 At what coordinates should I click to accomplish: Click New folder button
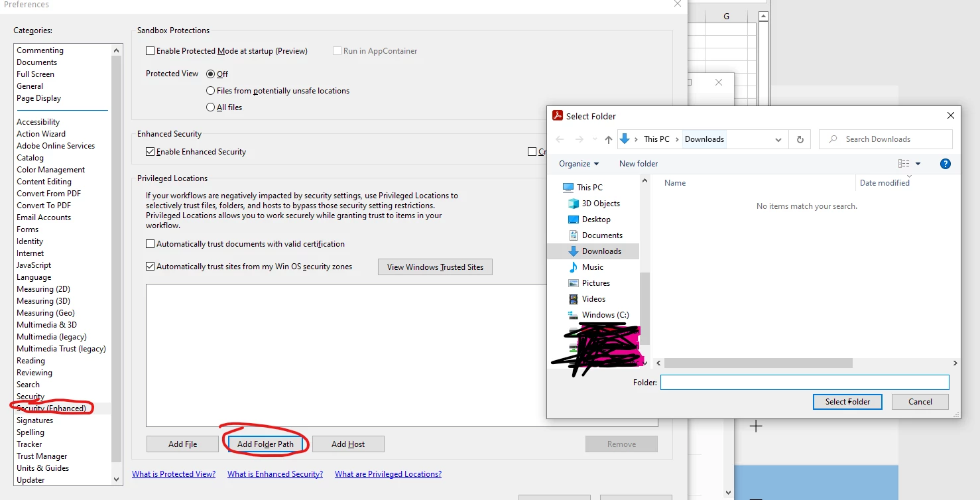639,164
